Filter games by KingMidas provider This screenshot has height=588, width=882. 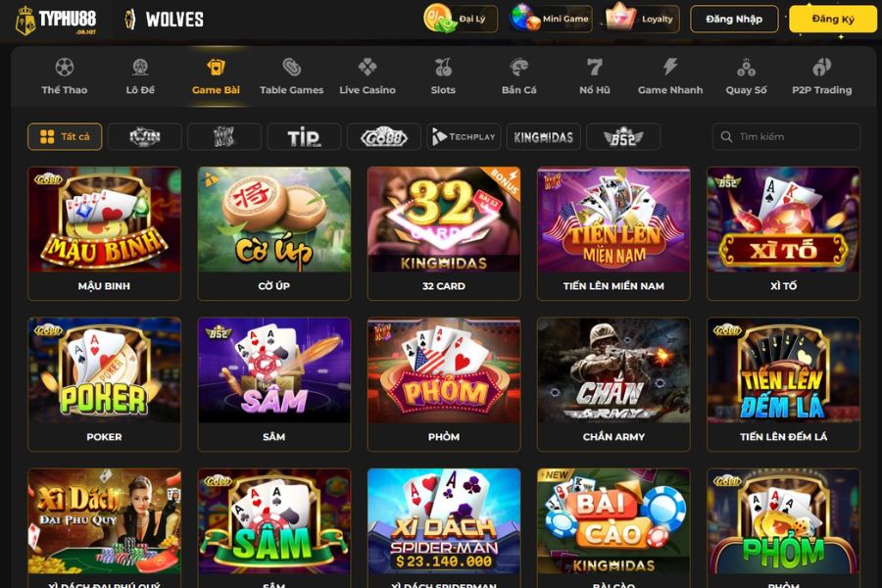pyautogui.click(x=543, y=137)
